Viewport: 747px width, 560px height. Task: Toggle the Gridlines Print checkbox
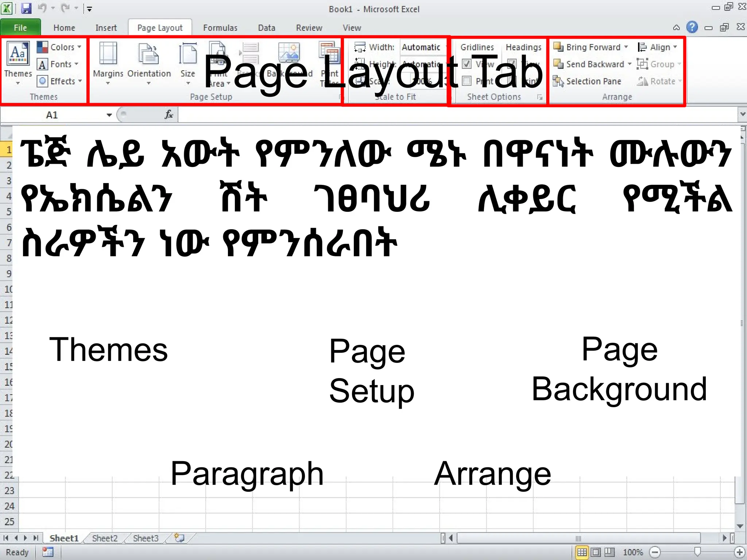(x=467, y=81)
